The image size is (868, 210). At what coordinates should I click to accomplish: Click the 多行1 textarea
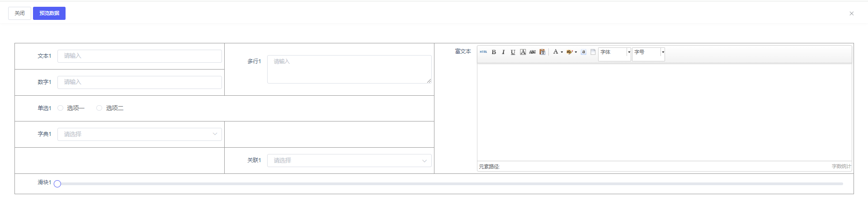(349, 69)
